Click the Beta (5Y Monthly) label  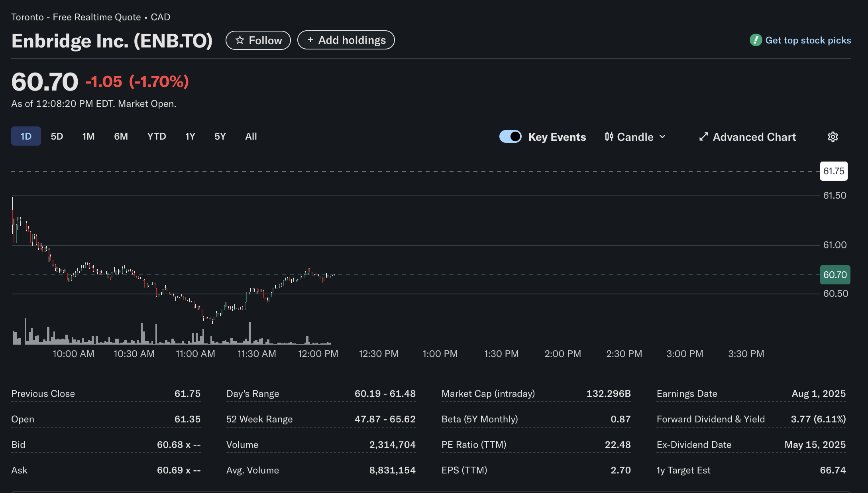(x=480, y=419)
